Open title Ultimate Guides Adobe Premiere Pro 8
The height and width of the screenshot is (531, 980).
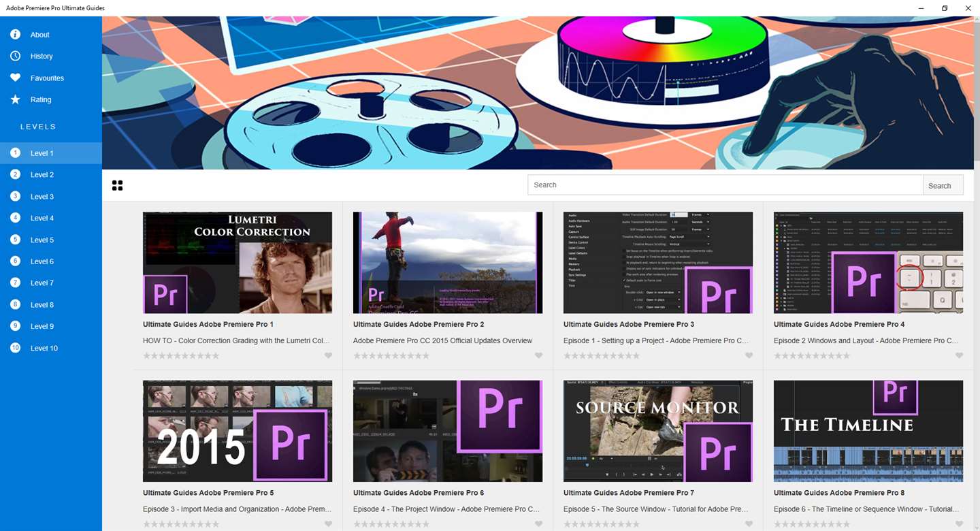(839, 493)
